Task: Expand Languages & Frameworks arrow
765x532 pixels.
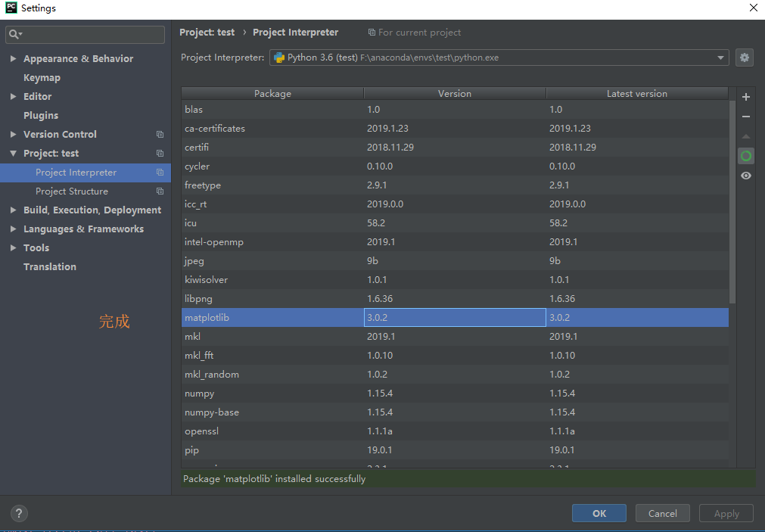Action: pyautogui.click(x=13, y=229)
